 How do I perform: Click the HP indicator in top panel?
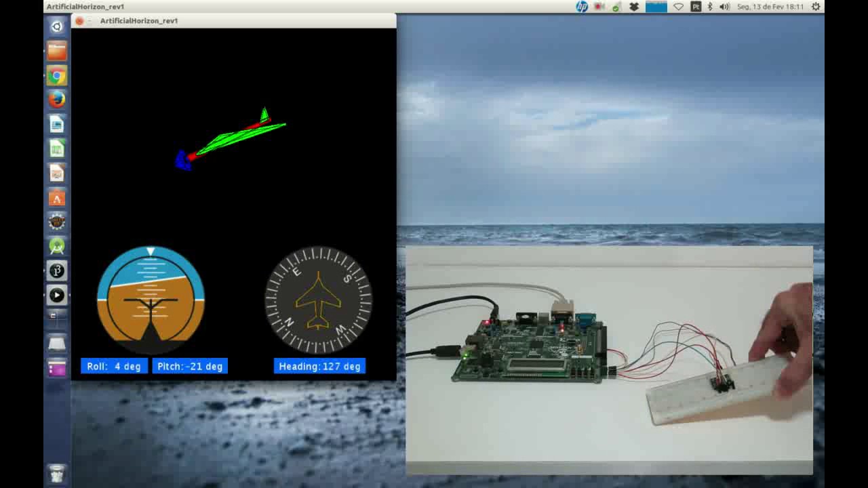(x=582, y=7)
